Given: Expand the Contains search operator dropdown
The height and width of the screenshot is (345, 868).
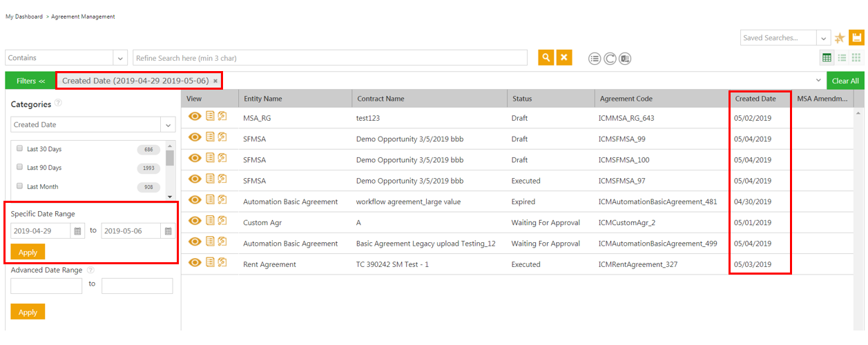Looking at the screenshot, I should (x=121, y=58).
